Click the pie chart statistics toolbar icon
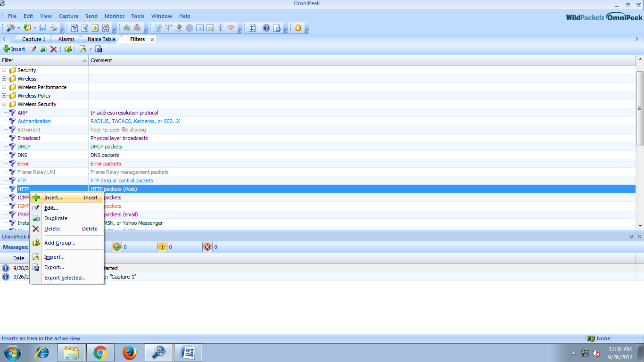The width and height of the screenshot is (644, 362). click(x=189, y=28)
